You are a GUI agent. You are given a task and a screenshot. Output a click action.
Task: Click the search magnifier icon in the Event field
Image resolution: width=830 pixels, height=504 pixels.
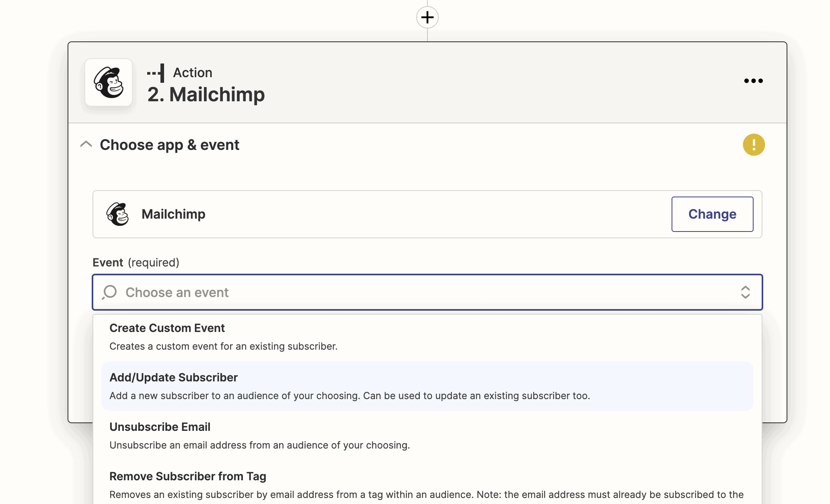(109, 292)
